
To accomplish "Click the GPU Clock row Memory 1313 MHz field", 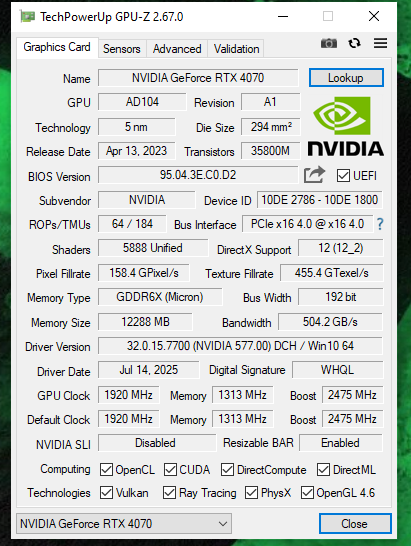I will [x=242, y=395].
